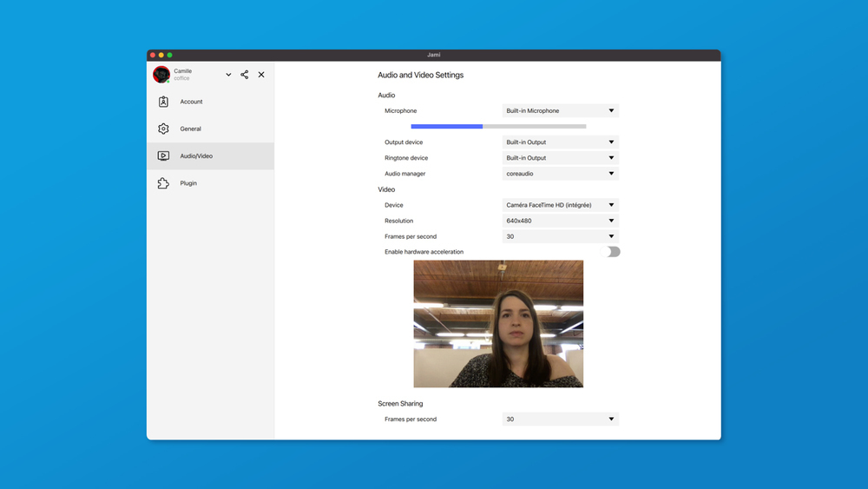Click the yellow minimize window button
The image size is (868, 489).
coord(161,55)
